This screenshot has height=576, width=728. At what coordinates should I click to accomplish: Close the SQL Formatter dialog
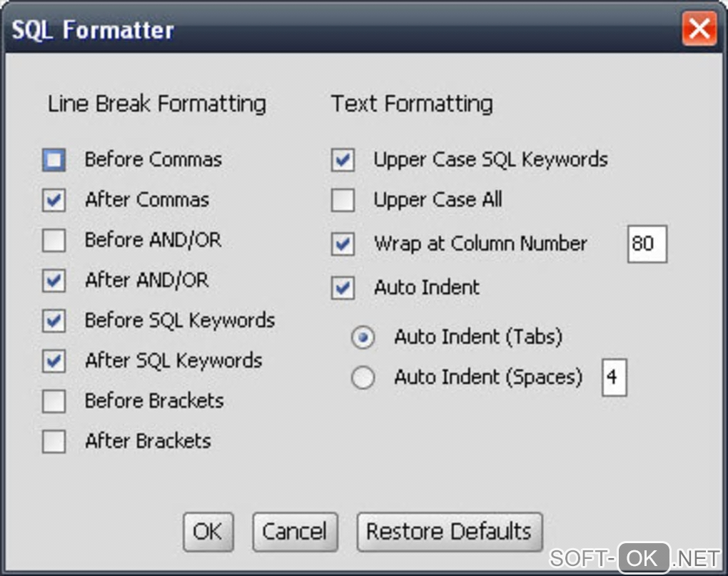click(x=699, y=30)
